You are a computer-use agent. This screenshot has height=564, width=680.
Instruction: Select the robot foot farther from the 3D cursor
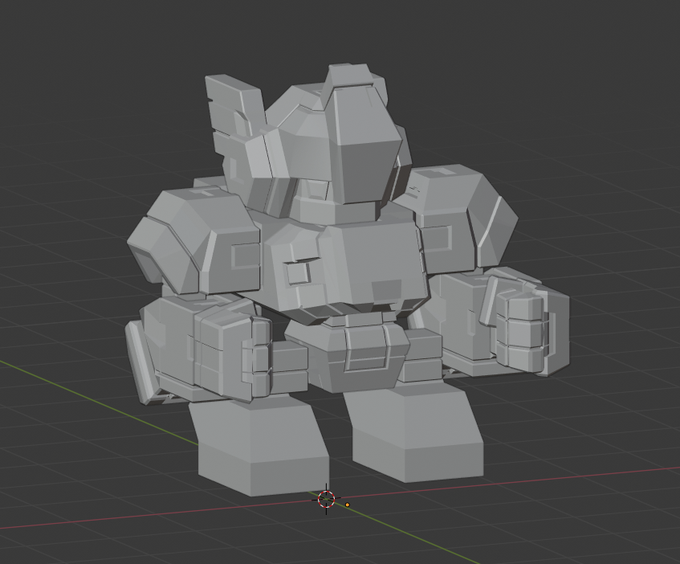click(x=414, y=431)
